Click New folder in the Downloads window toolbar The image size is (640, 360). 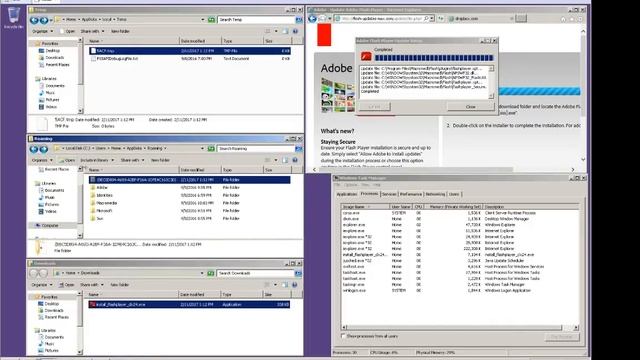pyautogui.click(x=119, y=284)
